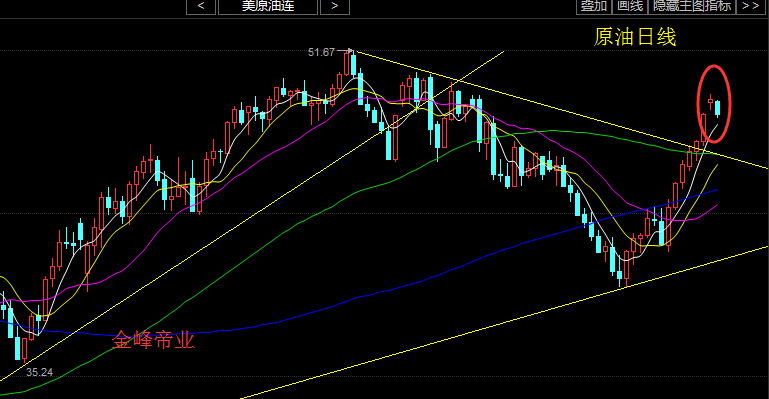Click the 叠加 overlay button
Viewport: 769px width, 399px height.
pos(593,6)
